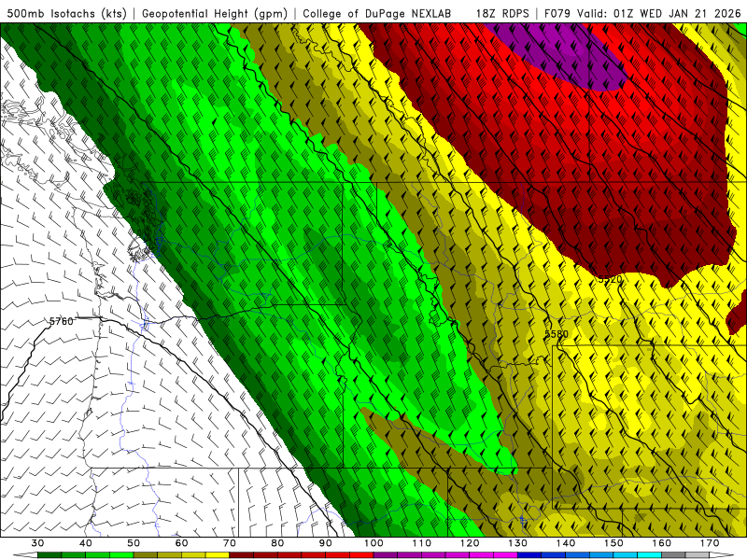Click the 150 knot legend value

613,543
